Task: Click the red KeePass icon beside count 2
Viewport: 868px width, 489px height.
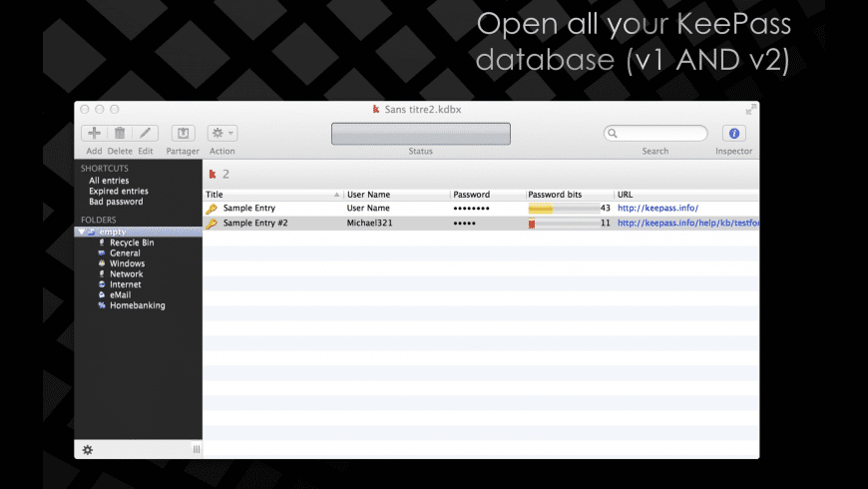Action: 213,175
